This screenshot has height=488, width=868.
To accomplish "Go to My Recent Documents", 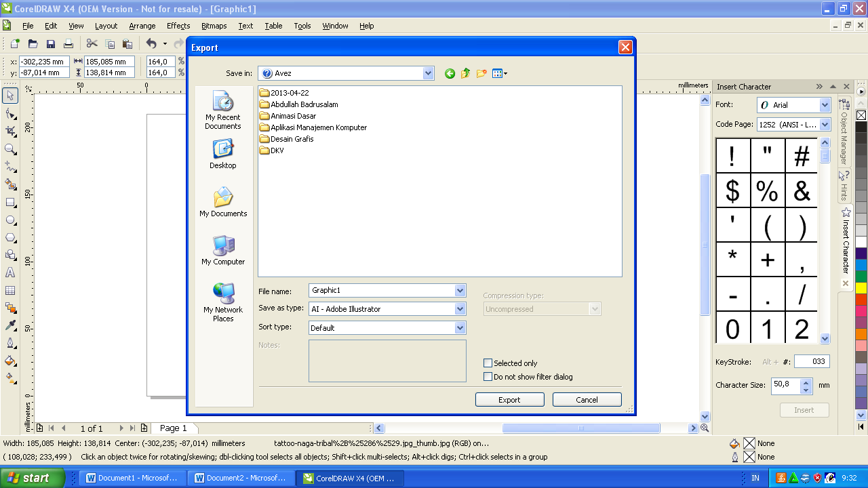I will 223,110.
